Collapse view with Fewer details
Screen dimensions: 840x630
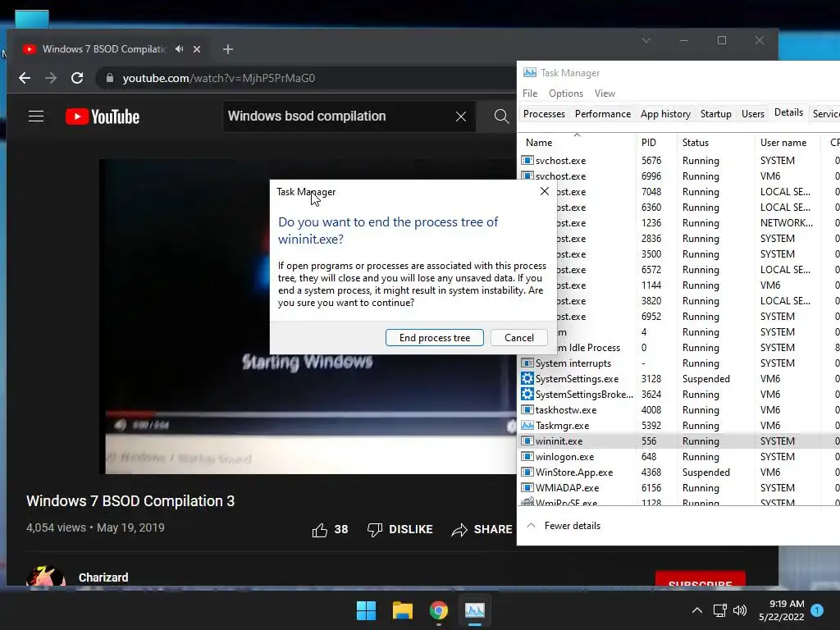(x=564, y=526)
